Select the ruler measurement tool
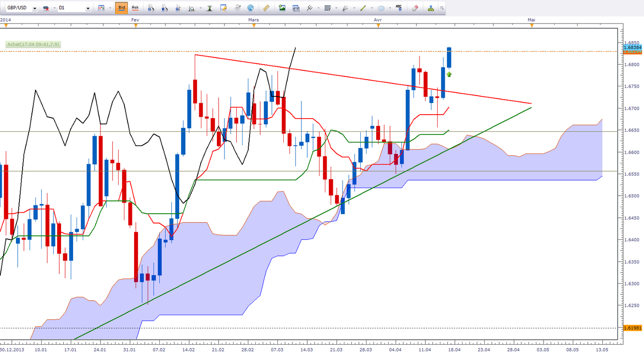The image size is (644, 354). (266, 8)
